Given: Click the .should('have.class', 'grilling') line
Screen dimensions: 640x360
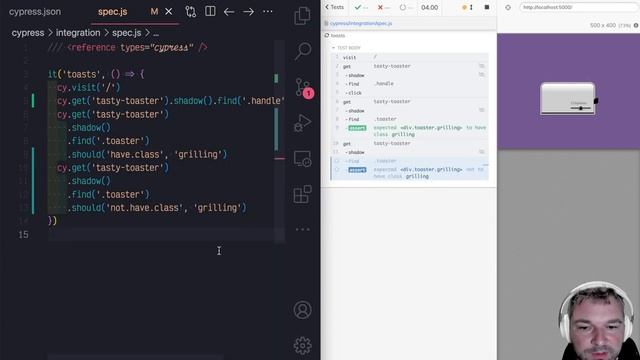Looking at the screenshot, I should click(x=147, y=154).
